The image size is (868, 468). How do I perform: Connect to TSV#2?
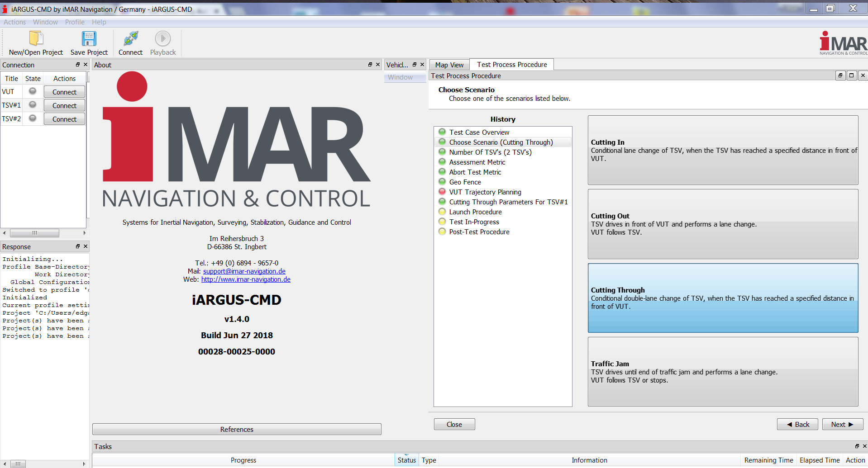(x=64, y=119)
